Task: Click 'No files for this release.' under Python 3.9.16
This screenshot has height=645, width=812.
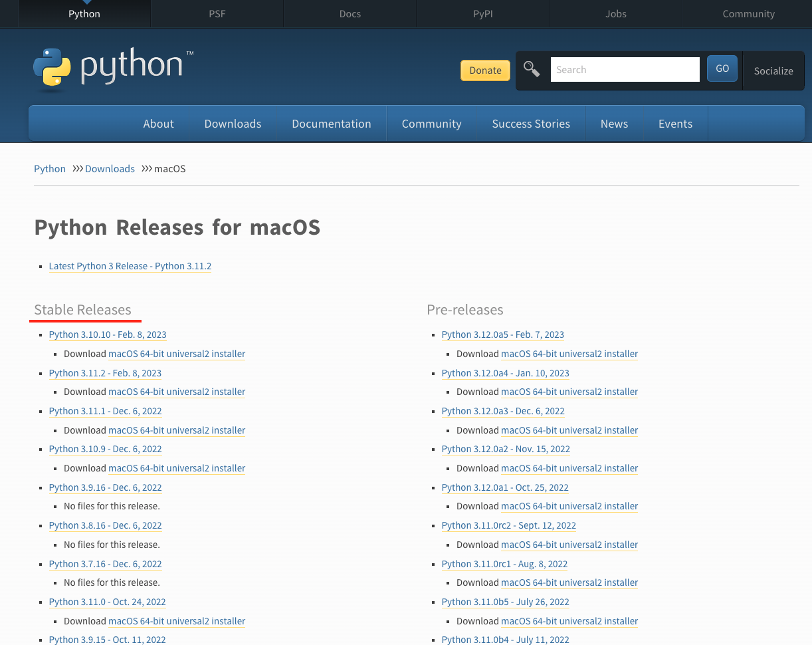Action: pyautogui.click(x=112, y=506)
